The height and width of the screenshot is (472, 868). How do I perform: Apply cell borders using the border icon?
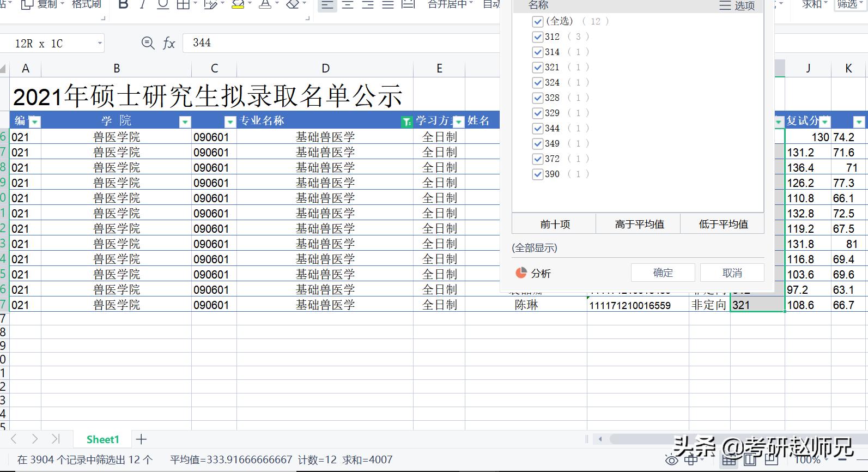pos(183,4)
